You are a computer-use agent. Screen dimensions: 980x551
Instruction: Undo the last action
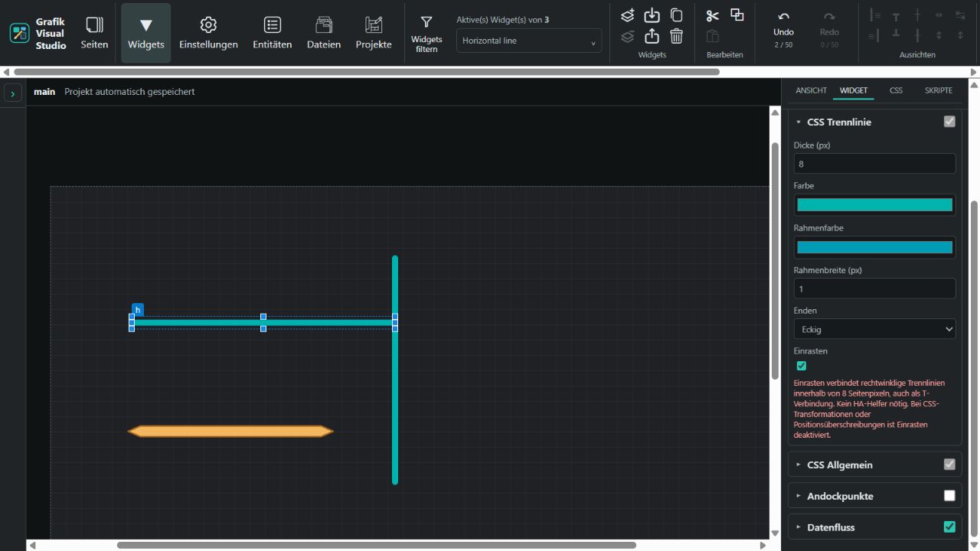click(x=783, y=29)
